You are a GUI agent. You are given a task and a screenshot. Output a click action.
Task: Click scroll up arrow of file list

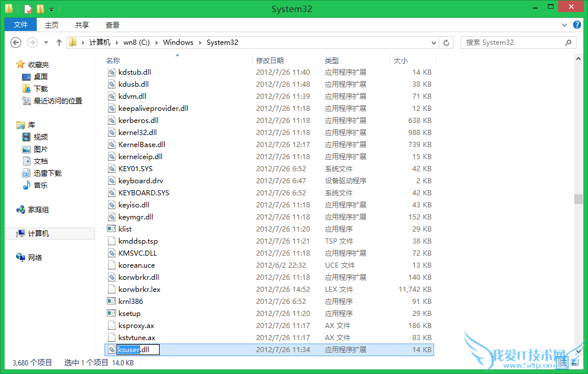pyautogui.click(x=578, y=59)
